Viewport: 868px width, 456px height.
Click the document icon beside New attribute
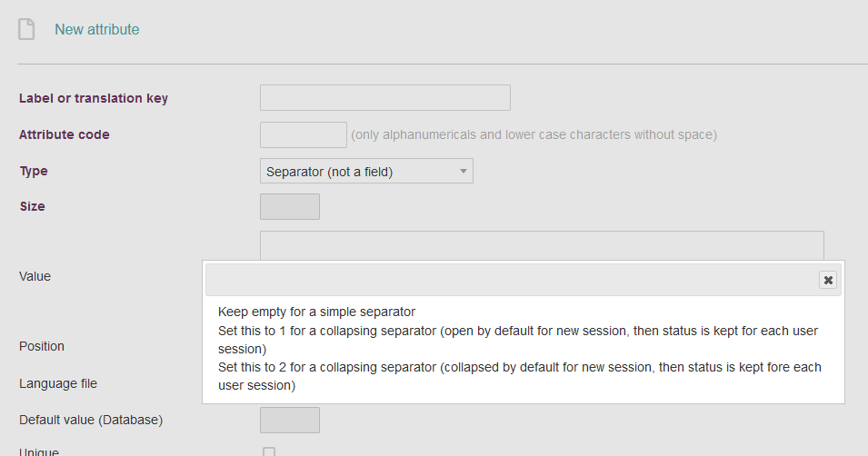[26, 29]
